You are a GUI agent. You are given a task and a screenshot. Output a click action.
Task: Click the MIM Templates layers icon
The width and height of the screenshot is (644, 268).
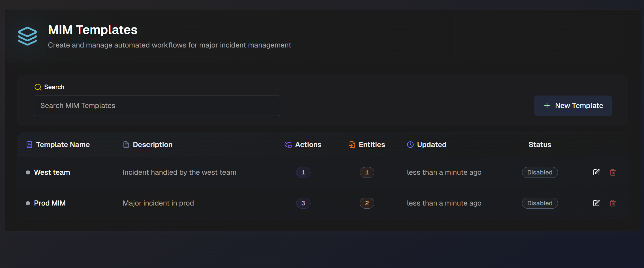point(27,36)
